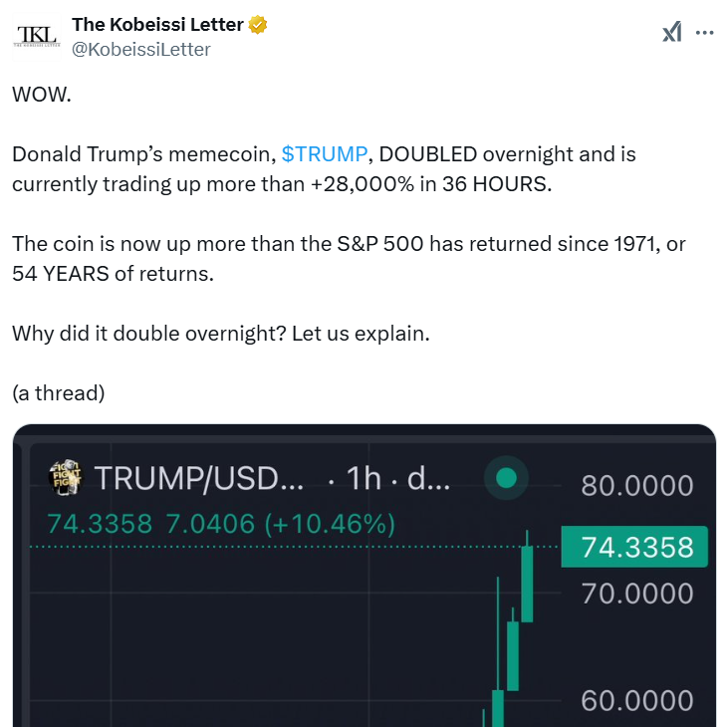Click the "Why did it double overnight?" line
Image resolution: width=728 pixels, height=727 pixels.
pos(220,333)
